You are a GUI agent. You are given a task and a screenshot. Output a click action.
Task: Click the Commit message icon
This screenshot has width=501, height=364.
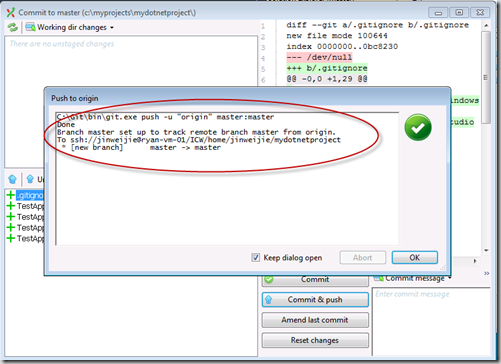click(x=378, y=278)
